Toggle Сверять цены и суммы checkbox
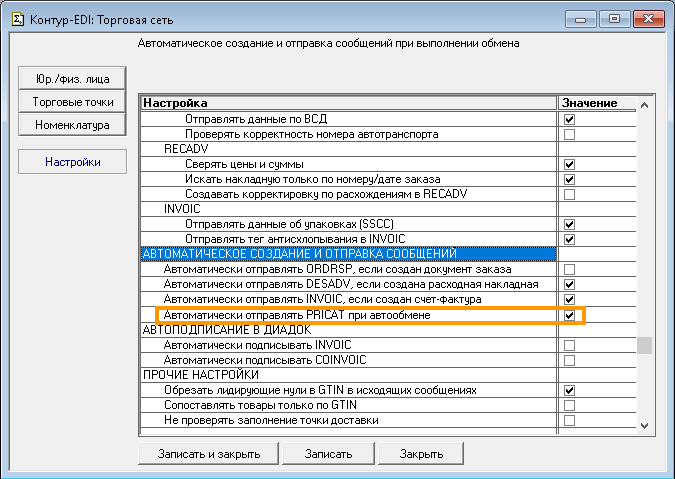The height and width of the screenshot is (479, 675). tap(569, 164)
